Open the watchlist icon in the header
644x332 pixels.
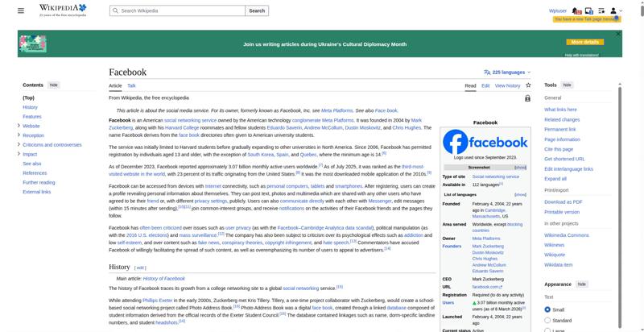pos(601,10)
